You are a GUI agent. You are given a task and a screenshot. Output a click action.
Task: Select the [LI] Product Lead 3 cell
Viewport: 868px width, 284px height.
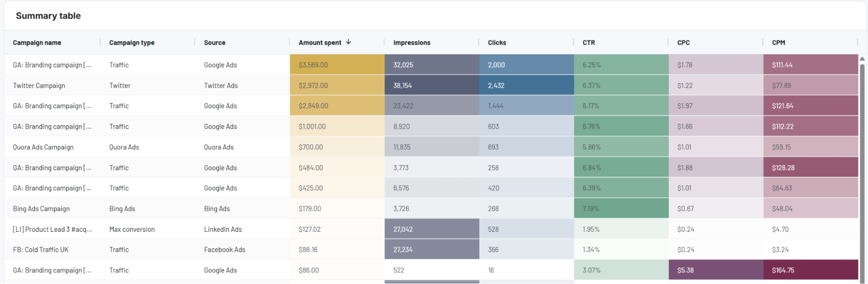[x=53, y=229]
